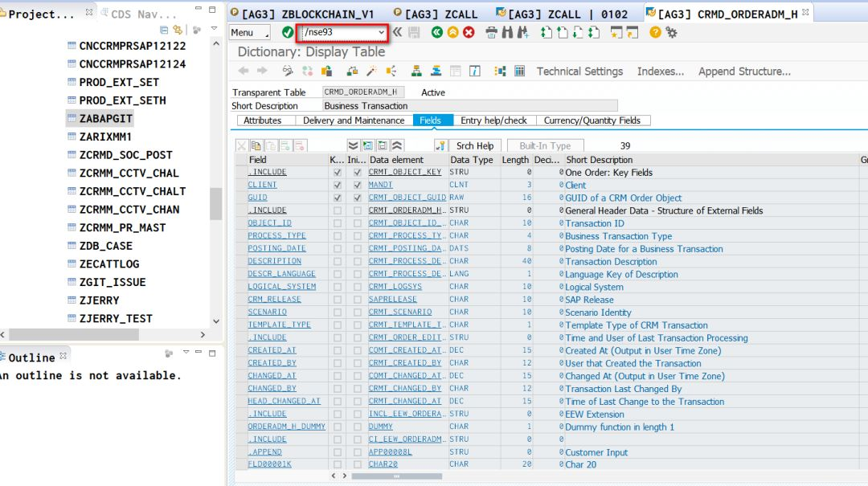868x486 pixels.
Task: Toggle Key checkbox for CREATED_BY field
Action: (337, 363)
